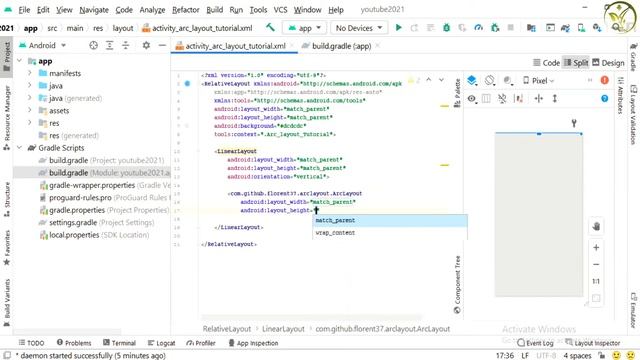Open the App Inspection tool window
The height and width of the screenshot is (360, 640).
(253, 343)
